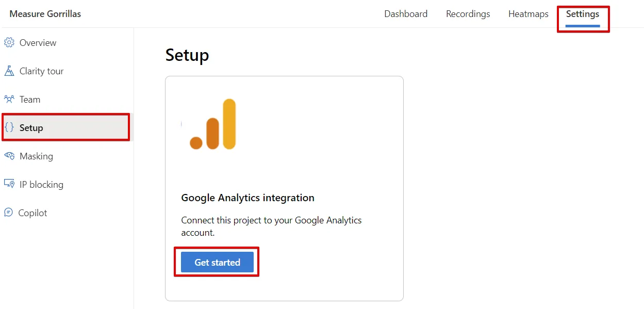Click the Copilot chat icon

(8, 213)
